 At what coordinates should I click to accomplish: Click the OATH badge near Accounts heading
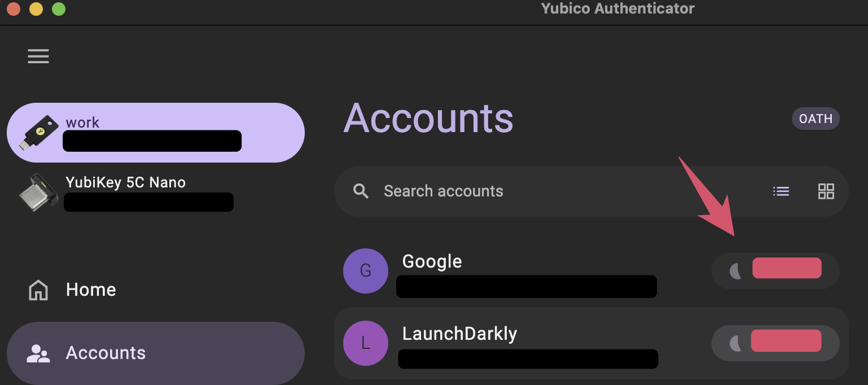pyautogui.click(x=816, y=119)
